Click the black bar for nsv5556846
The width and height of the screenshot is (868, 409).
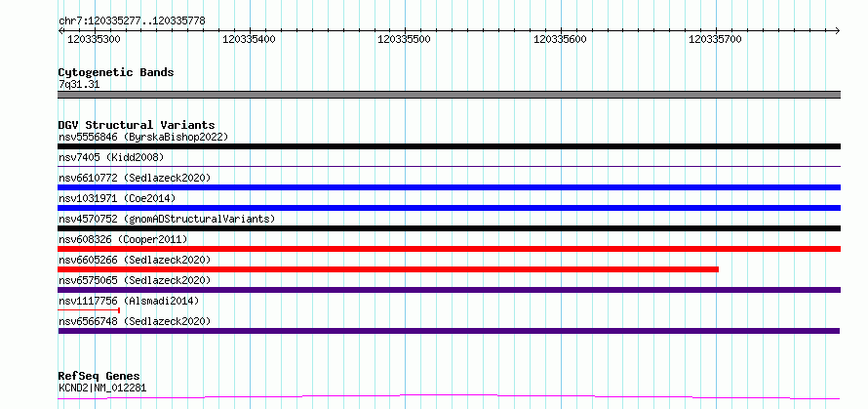point(449,146)
